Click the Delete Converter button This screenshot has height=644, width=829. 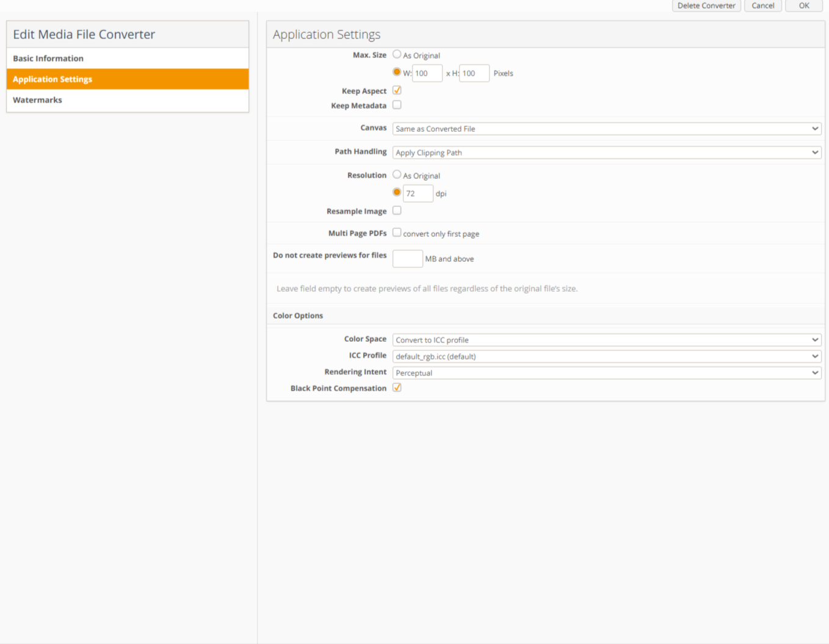tap(706, 5)
